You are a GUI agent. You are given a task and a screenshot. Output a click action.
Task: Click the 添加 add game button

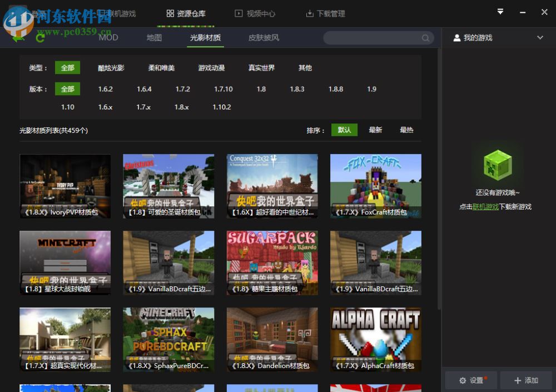click(x=526, y=380)
